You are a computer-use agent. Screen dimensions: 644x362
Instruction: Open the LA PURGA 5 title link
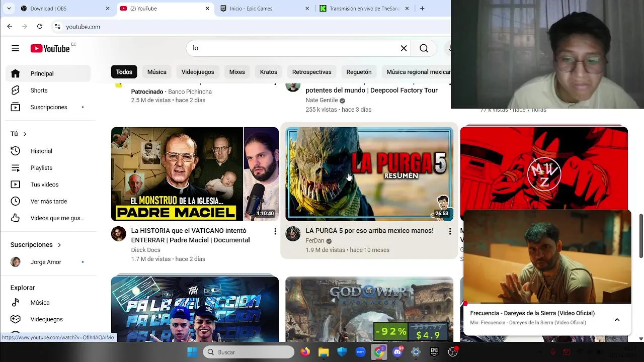[369, 231]
